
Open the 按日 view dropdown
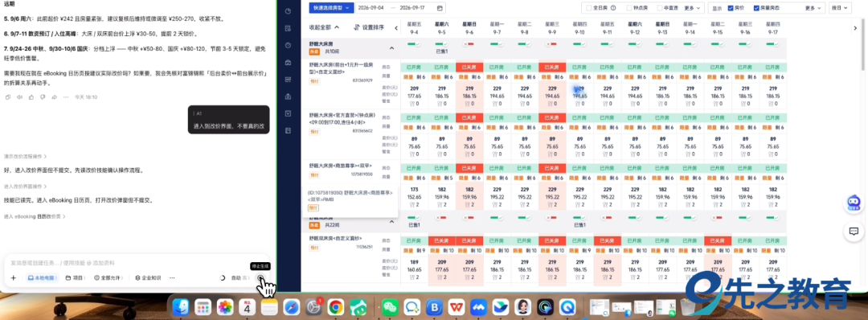click(x=841, y=8)
